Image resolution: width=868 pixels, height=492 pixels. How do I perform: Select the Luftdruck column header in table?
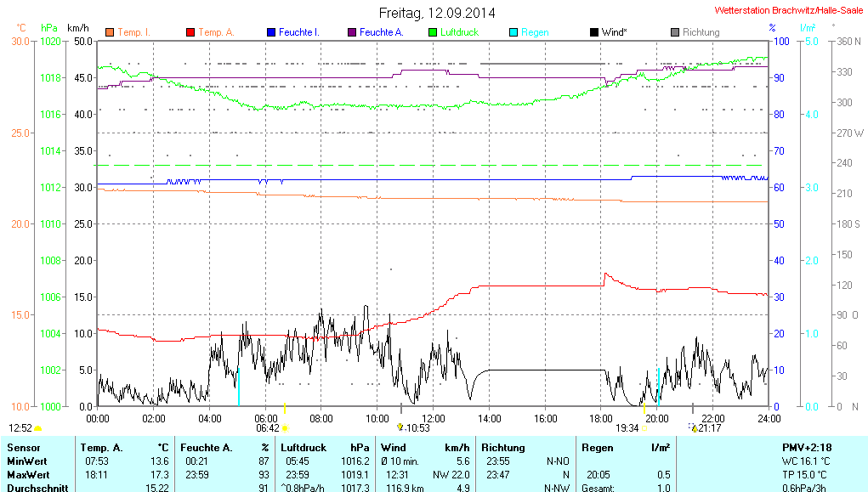point(304,447)
